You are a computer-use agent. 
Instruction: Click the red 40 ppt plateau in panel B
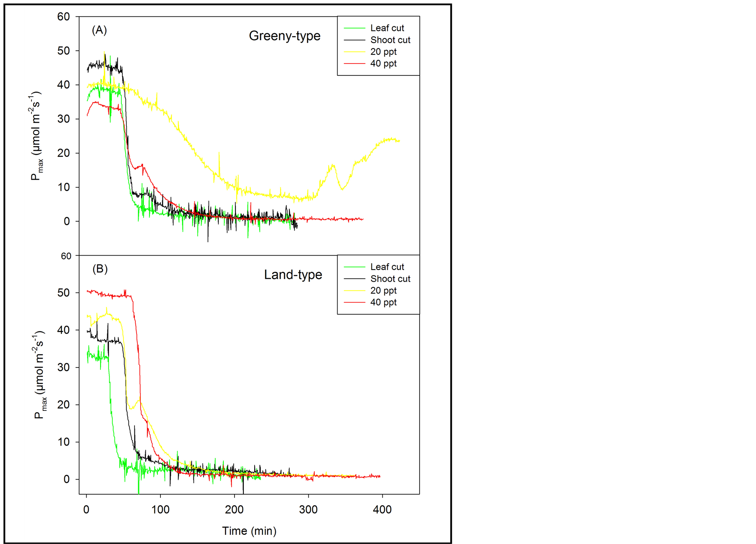[x=110, y=295]
